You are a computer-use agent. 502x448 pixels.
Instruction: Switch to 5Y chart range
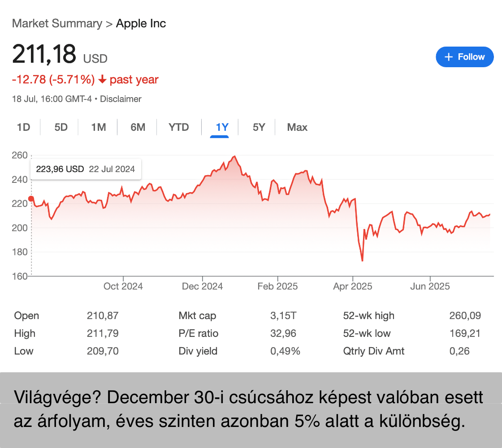(x=259, y=127)
